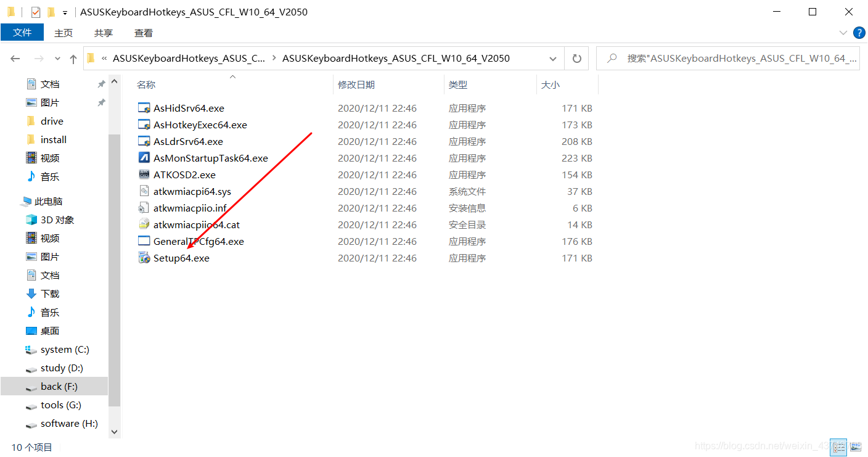Screen dimensions: 868x457
Task: Switch to large icons view layout
Action: tap(854, 446)
